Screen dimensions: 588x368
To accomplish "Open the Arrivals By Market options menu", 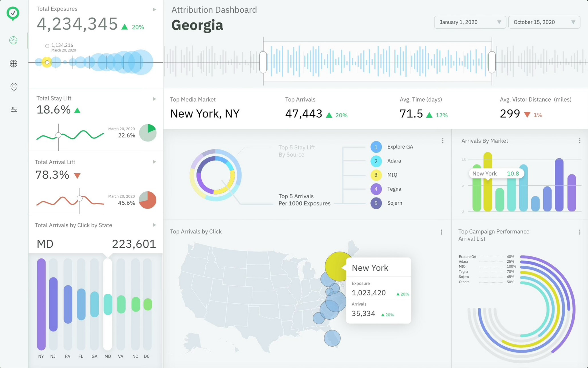I will pos(579,141).
